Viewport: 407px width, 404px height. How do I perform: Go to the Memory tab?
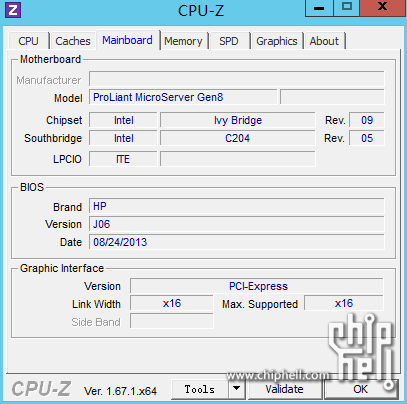pos(183,41)
